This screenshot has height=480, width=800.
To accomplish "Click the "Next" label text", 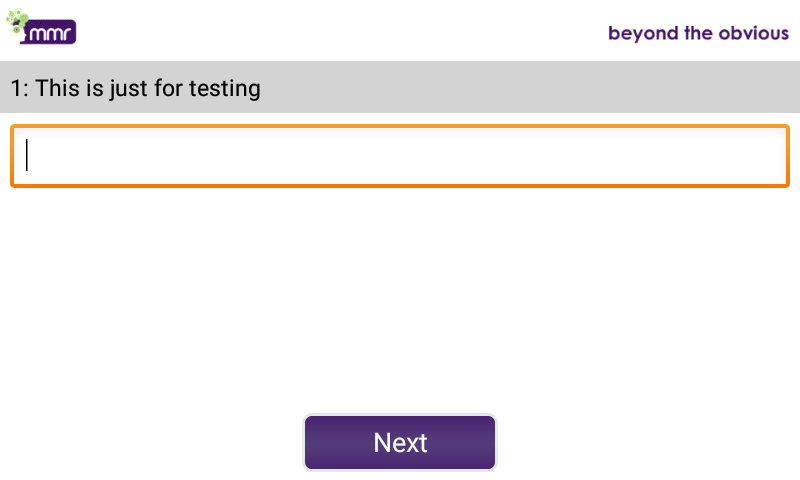I will tap(400, 443).
